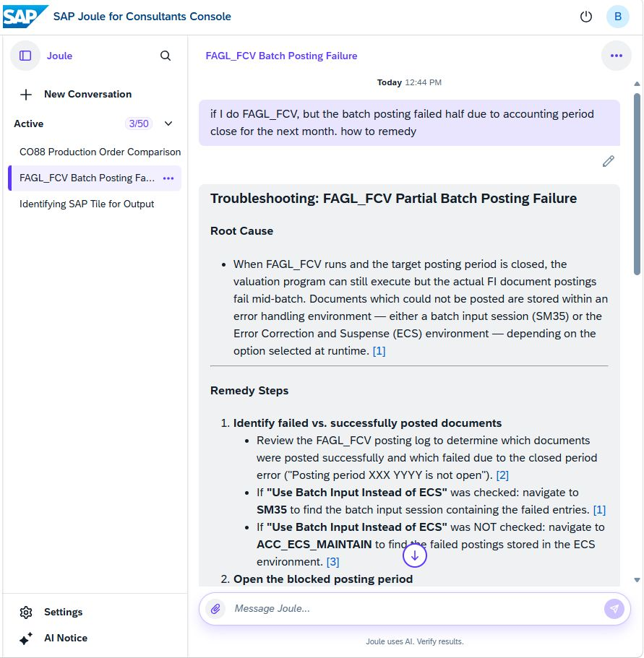The image size is (644, 658).
Task: Collapse the Active conversations chevron
Action: [168, 124]
